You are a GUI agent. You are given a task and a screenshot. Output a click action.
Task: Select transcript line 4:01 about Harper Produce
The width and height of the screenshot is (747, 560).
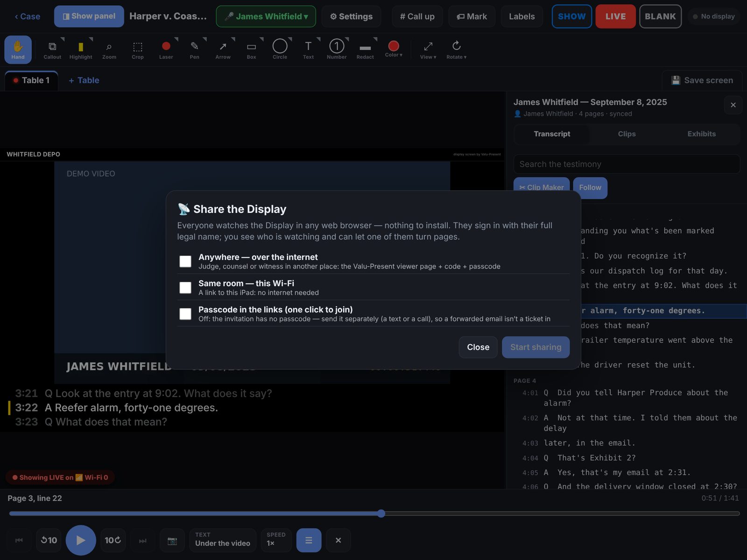point(627,398)
